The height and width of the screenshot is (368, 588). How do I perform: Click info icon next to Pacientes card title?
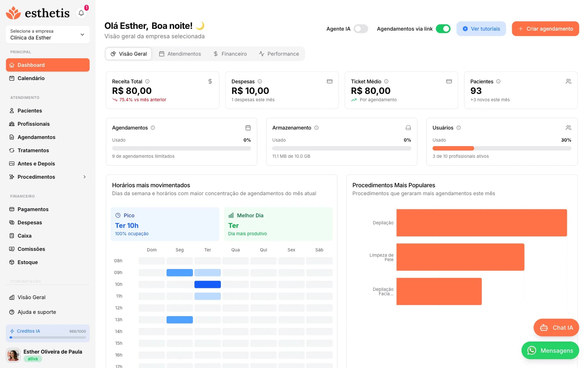point(498,81)
